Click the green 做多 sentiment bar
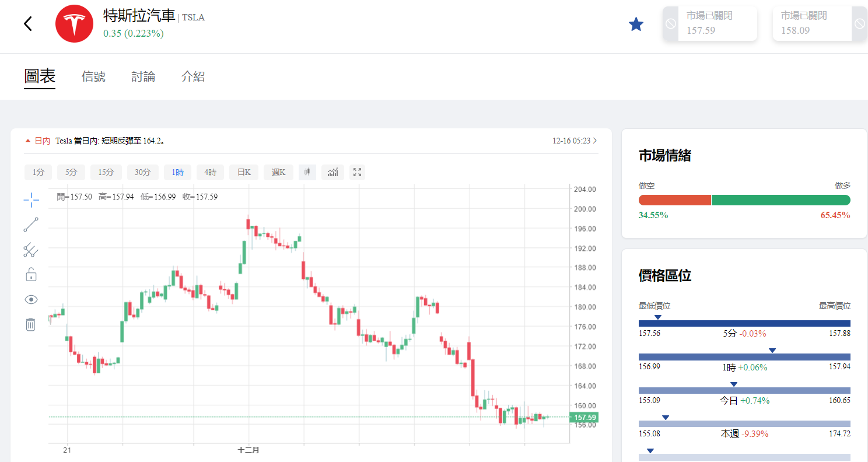 point(780,200)
